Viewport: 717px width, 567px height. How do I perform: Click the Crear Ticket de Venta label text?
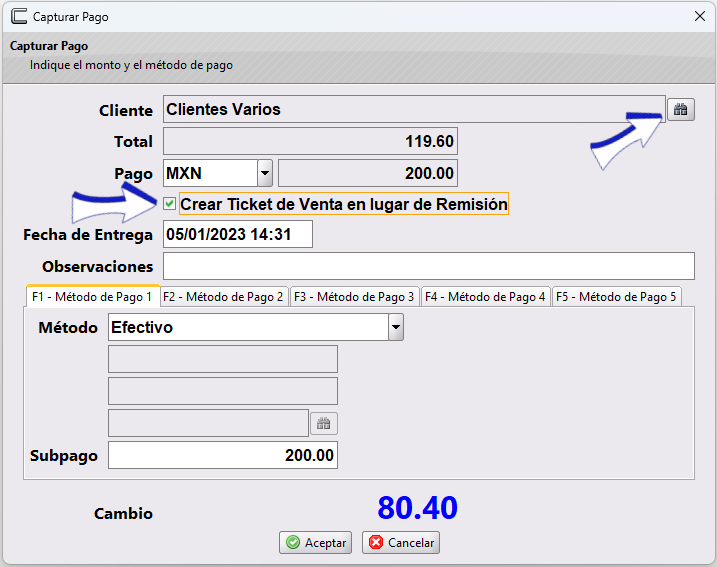point(344,204)
